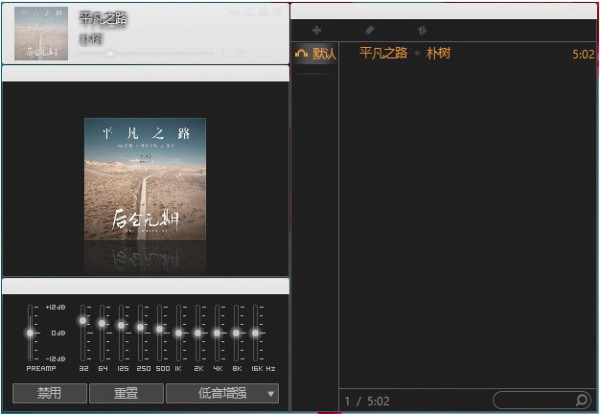Click the 16K Hz equalizer band slider

coord(256,332)
